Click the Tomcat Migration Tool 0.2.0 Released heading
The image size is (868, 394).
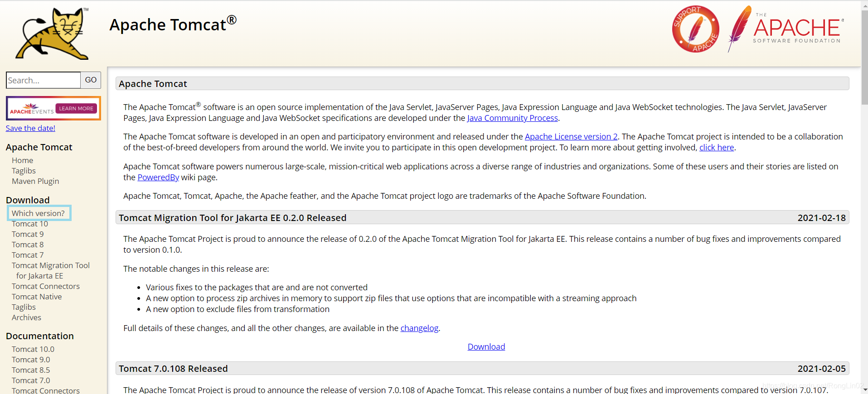click(x=233, y=218)
